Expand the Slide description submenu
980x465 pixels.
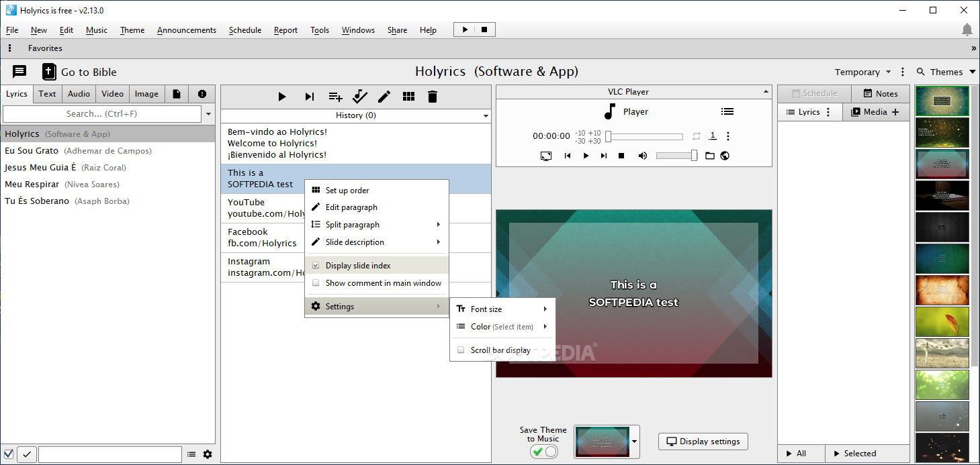[x=377, y=242]
